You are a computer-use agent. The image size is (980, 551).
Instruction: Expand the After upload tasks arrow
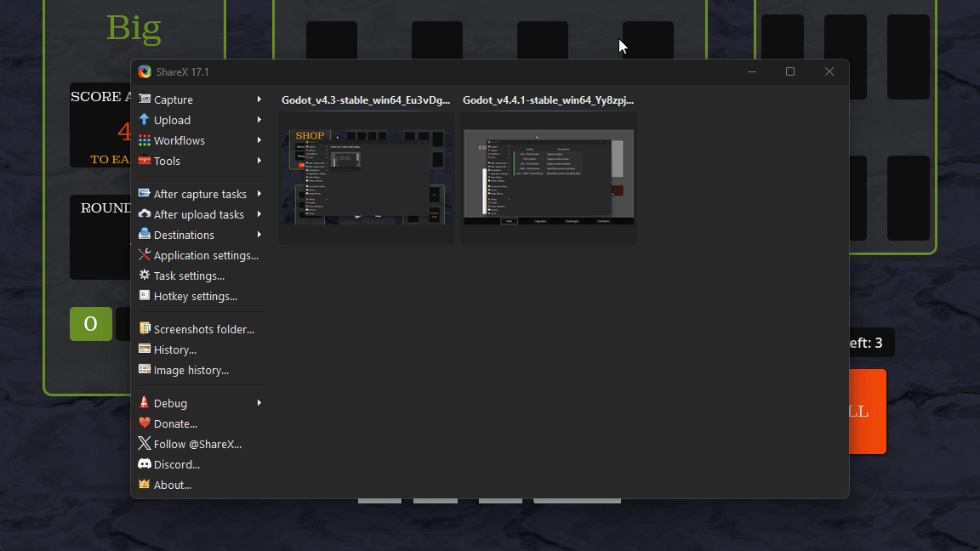pyautogui.click(x=259, y=214)
